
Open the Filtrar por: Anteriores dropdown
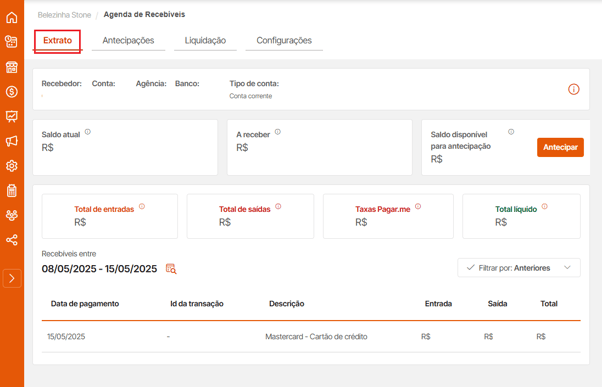(x=519, y=268)
